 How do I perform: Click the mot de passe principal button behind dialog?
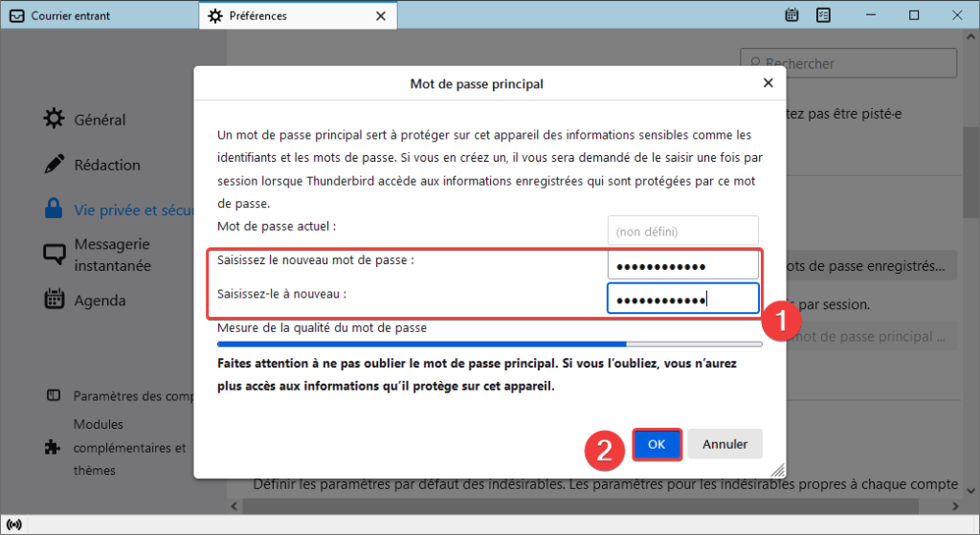871,336
